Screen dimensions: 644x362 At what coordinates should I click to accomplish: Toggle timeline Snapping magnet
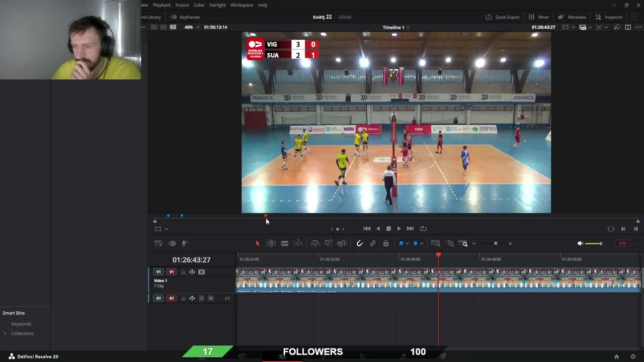359,243
